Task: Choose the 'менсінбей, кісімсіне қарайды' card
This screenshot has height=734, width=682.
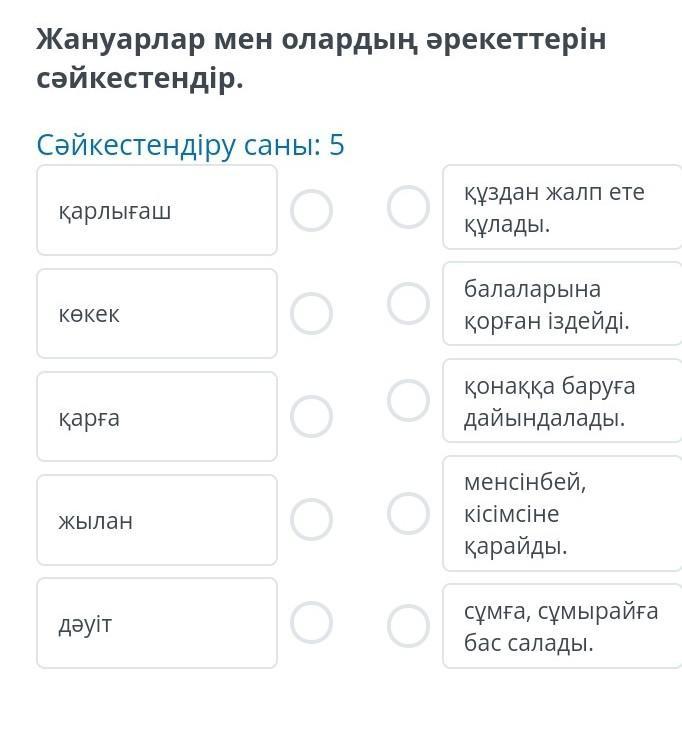Action: coord(561,514)
